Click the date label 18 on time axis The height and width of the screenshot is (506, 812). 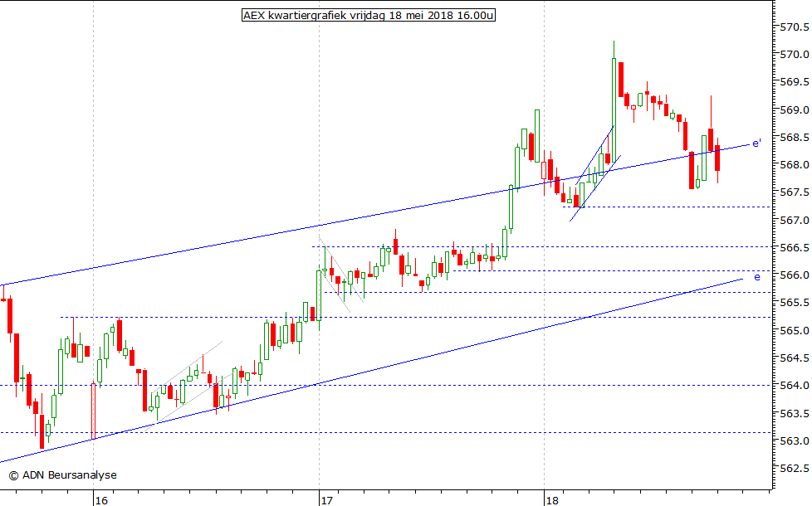(x=552, y=500)
